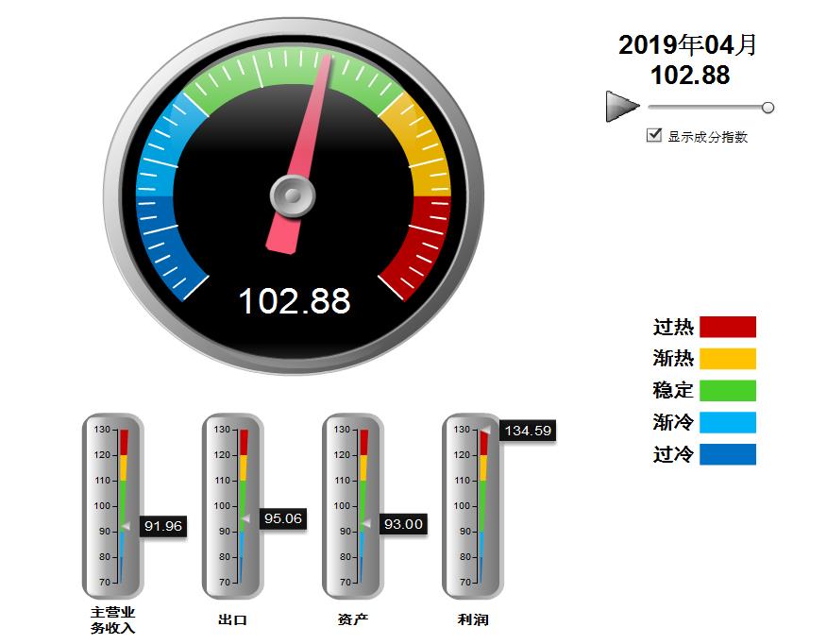Click the 主营业务收入 thermometer gauge

tap(112, 506)
